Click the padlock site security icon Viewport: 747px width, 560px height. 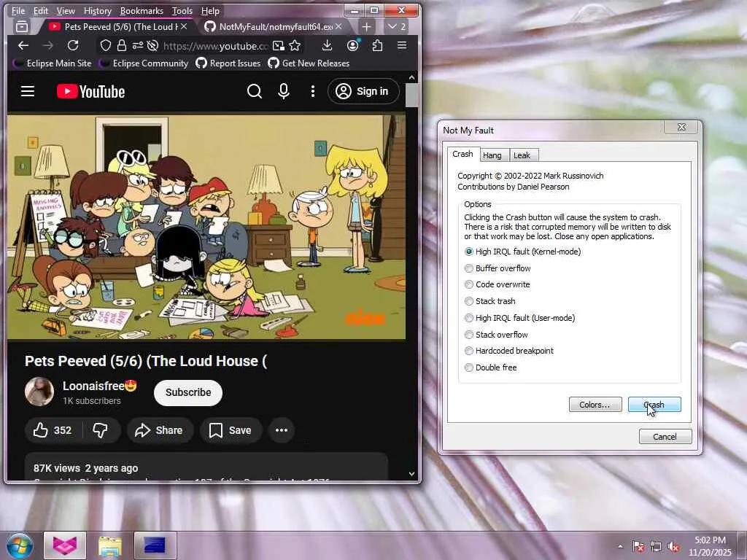point(122,45)
